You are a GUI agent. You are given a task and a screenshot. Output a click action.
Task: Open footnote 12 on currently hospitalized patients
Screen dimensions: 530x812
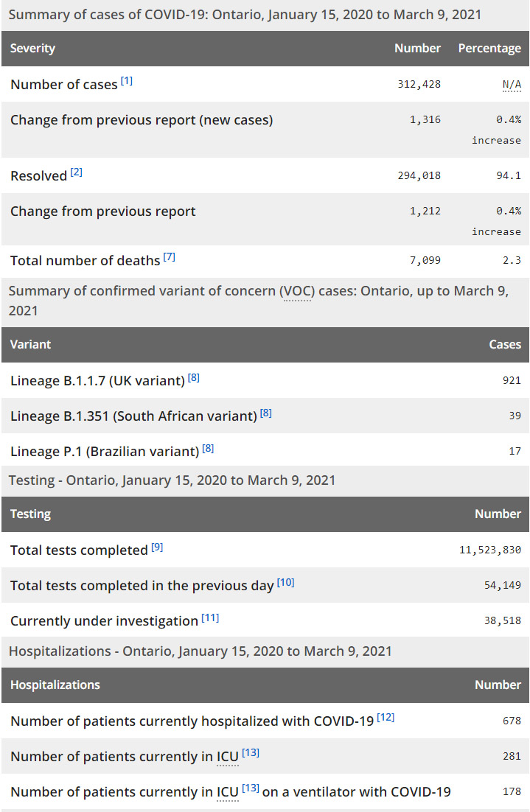[x=386, y=717]
